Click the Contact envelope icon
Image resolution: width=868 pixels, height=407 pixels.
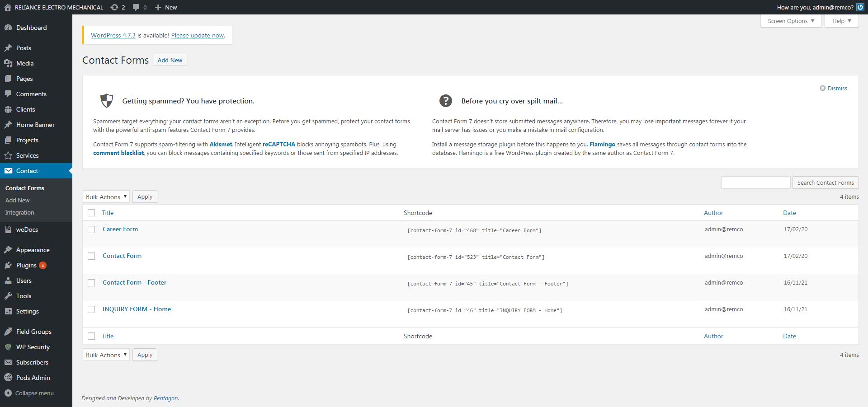click(x=8, y=171)
